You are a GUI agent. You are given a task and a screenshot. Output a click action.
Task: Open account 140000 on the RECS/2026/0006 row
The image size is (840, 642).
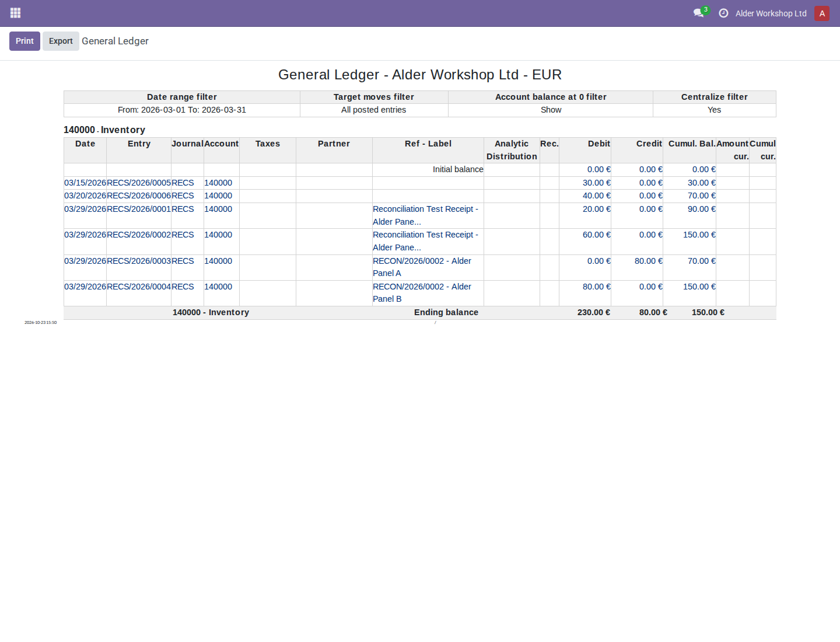tap(218, 196)
